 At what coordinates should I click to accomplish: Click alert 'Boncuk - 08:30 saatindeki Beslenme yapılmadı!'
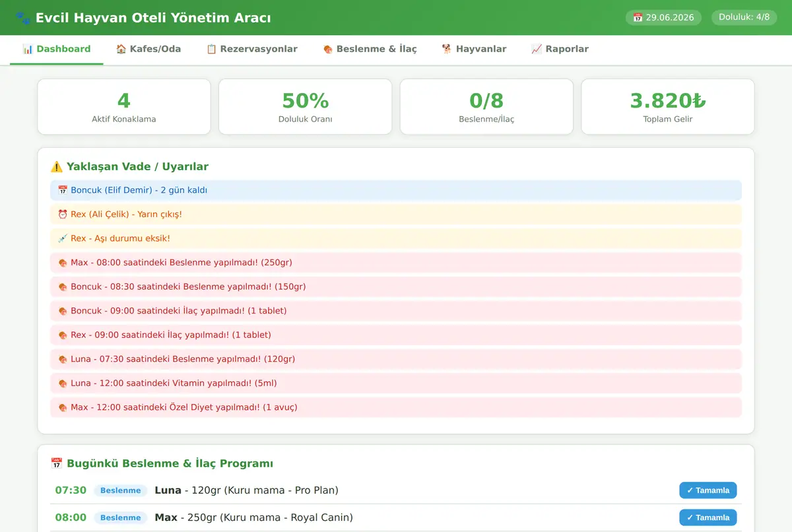pos(396,286)
